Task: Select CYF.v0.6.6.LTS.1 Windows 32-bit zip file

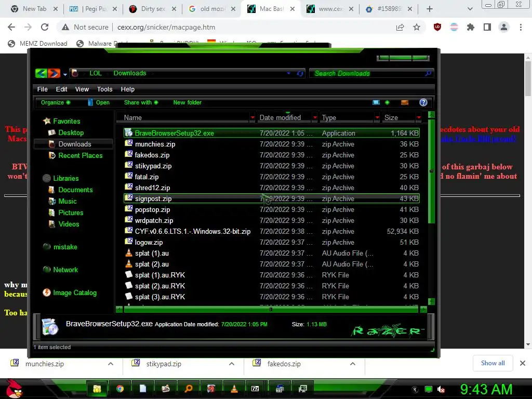Action: [x=271, y=231]
